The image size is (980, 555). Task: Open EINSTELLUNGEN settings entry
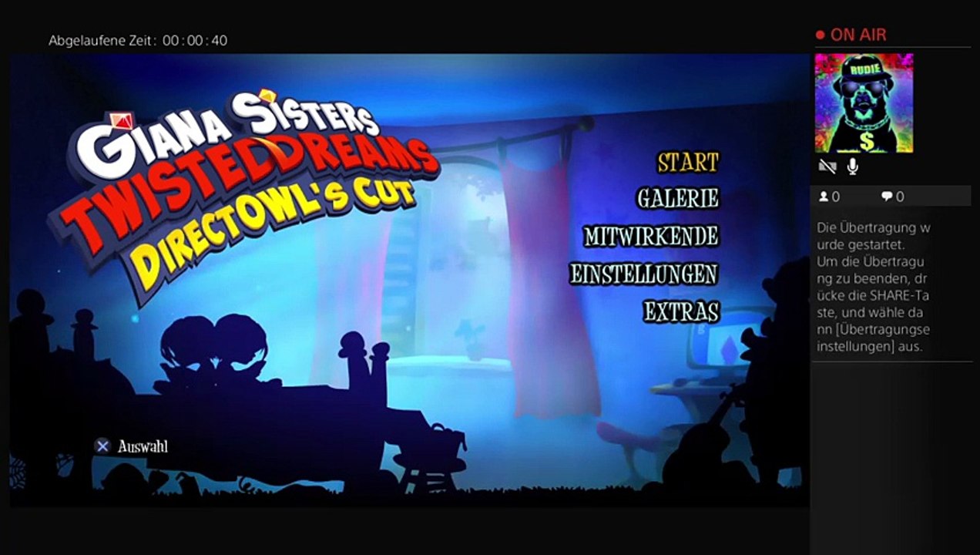coord(643,274)
